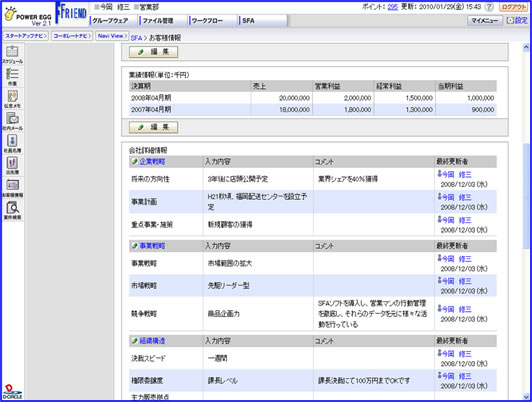This screenshot has width=532, height=402.
Task: Click the コーポレートナビ button
Action: click(x=72, y=36)
